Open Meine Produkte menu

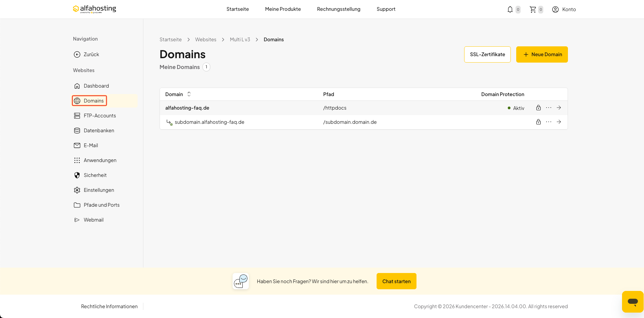coord(283,9)
